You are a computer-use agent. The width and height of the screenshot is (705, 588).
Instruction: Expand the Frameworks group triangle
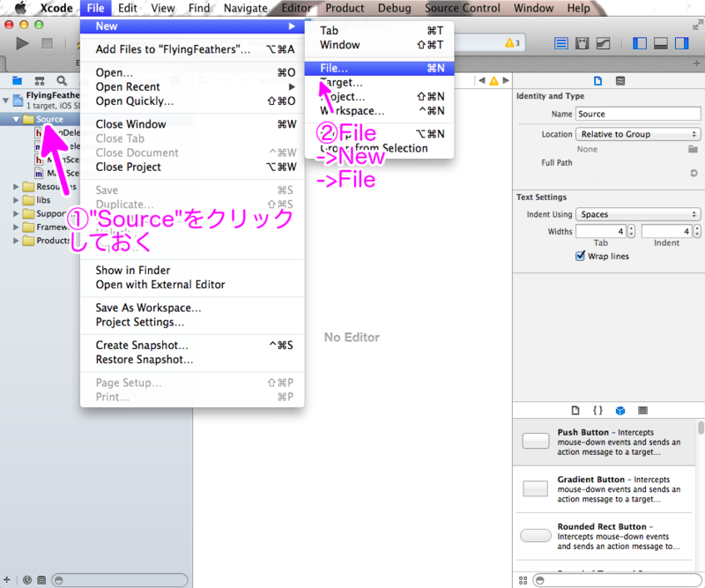(16, 227)
